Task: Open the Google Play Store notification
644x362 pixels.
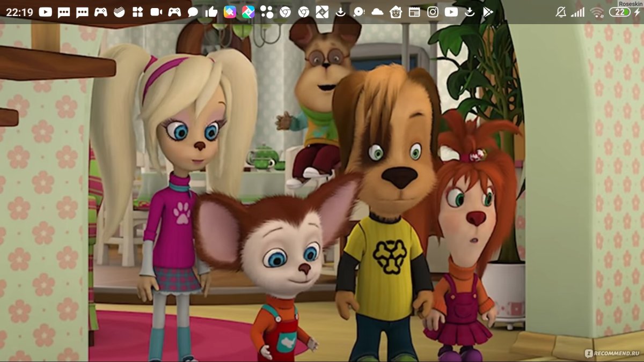Action: coord(488,12)
